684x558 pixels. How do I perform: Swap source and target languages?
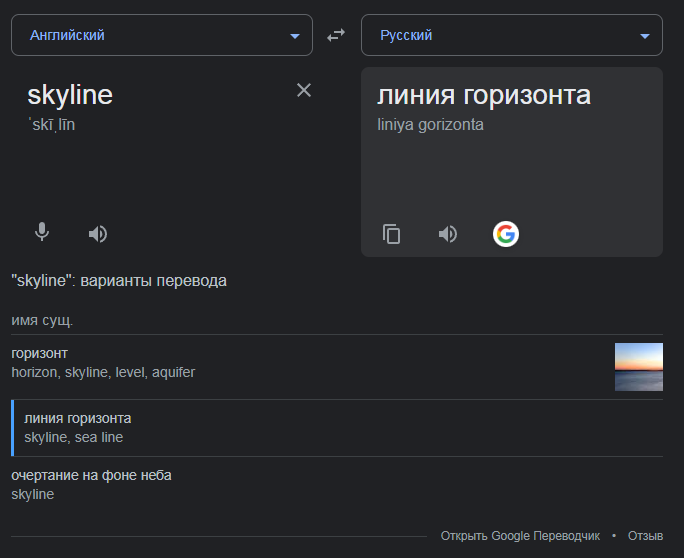click(336, 35)
